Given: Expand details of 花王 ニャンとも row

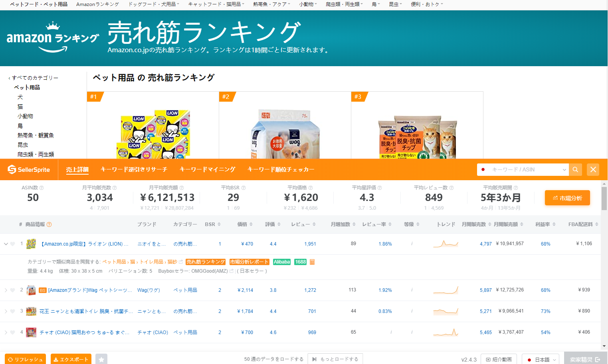Looking at the screenshot, I should pyautogui.click(x=6, y=311).
